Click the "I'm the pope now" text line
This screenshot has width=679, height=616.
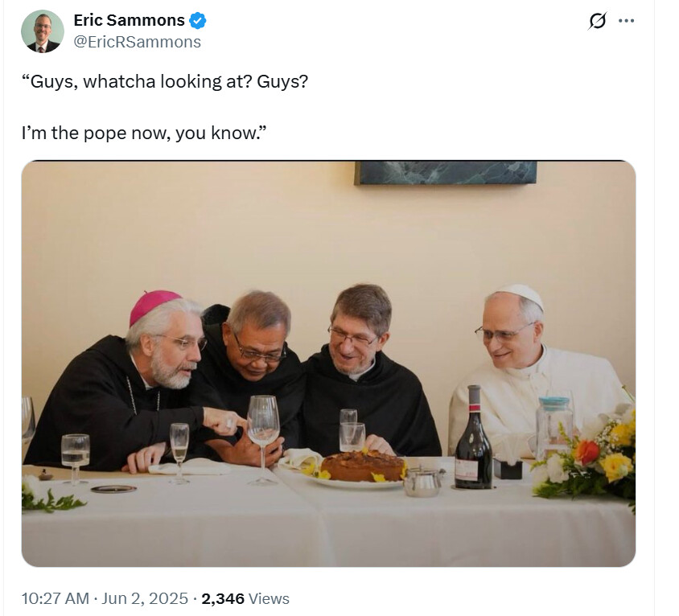[143, 133]
